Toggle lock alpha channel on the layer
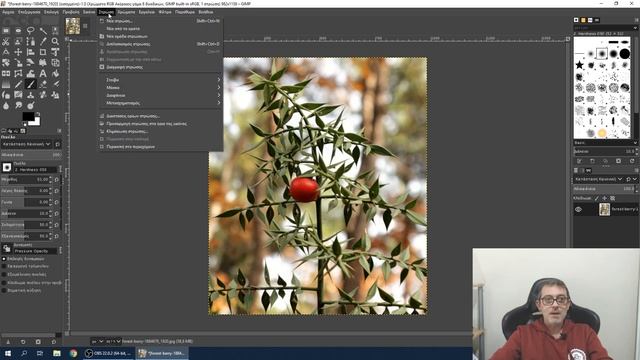This screenshot has width=640, height=360. tap(613, 198)
